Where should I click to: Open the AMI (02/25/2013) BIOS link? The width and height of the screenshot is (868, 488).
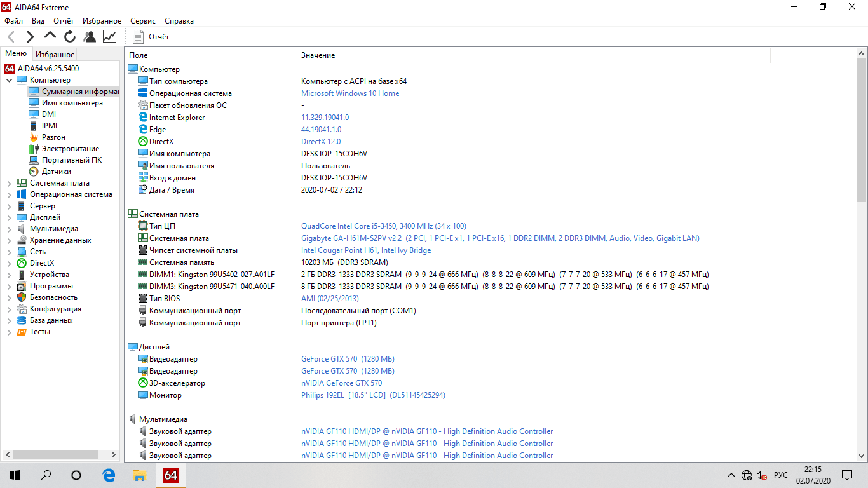(x=330, y=299)
